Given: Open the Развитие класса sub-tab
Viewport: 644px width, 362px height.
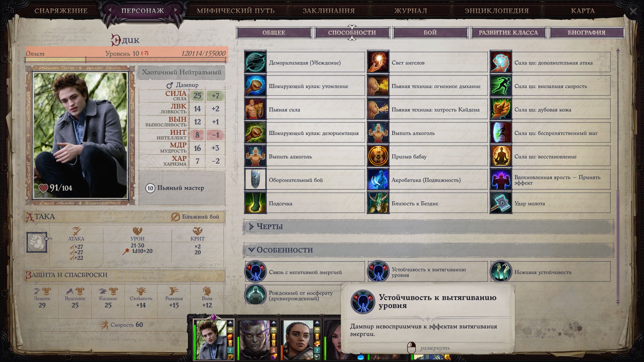Looking at the screenshot, I should click(x=508, y=32).
